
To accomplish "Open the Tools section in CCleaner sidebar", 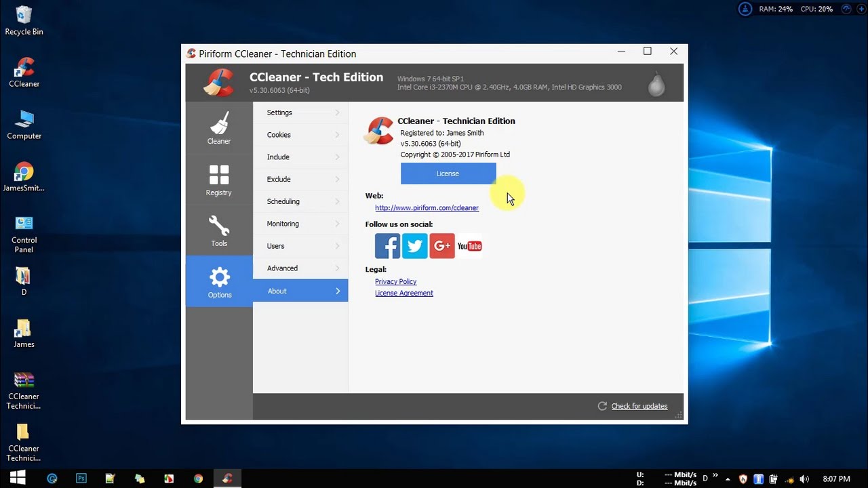I will click(x=219, y=230).
